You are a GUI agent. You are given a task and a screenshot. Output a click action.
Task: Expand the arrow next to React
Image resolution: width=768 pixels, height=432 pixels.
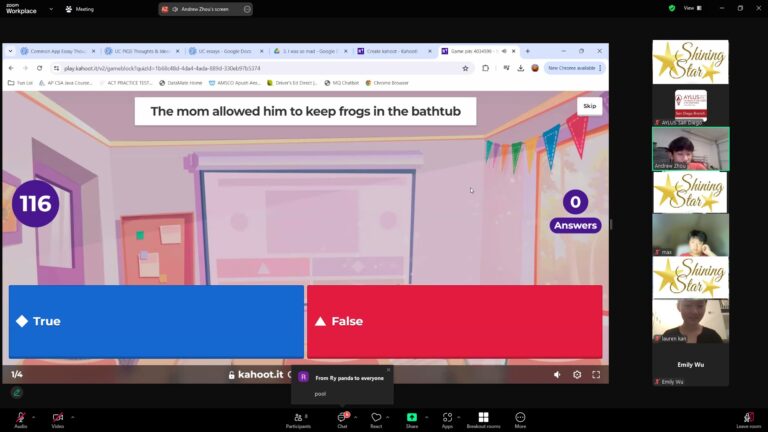pos(387,417)
